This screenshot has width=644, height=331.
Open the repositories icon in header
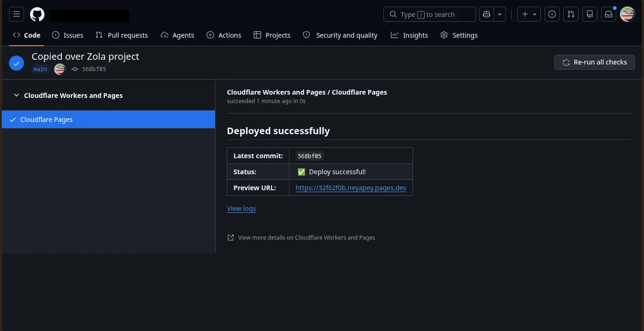590,14
